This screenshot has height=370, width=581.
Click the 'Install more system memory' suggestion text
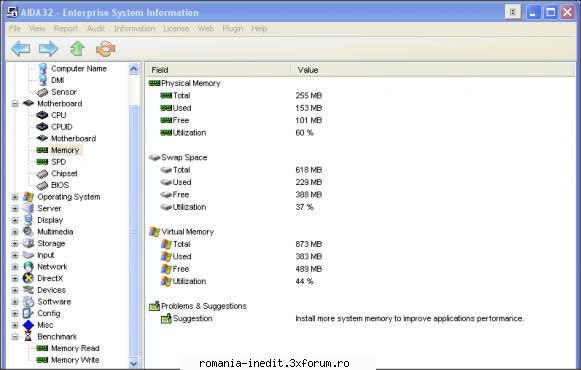tap(409, 319)
